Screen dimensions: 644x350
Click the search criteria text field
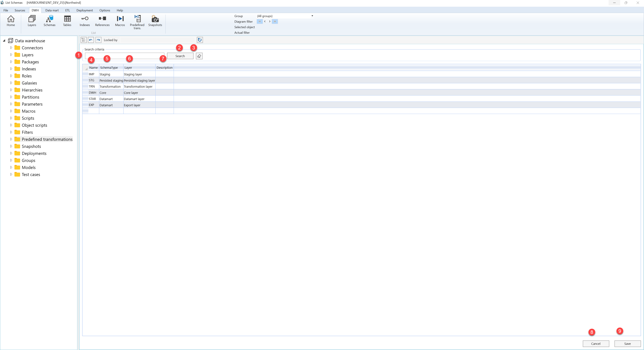pyautogui.click(x=124, y=56)
